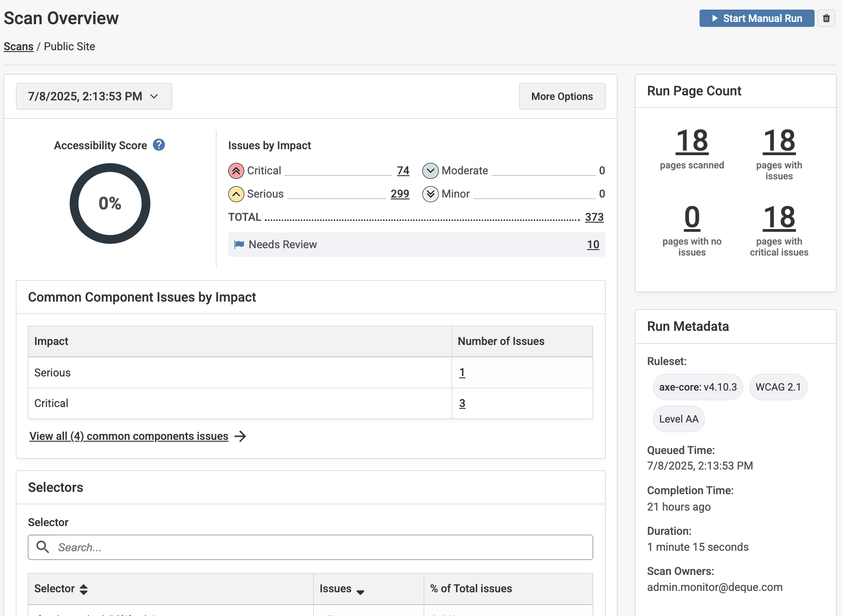This screenshot has width=842, height=616.
Task: Click the yellow Serious impact icon
Action: coord(236,194)
